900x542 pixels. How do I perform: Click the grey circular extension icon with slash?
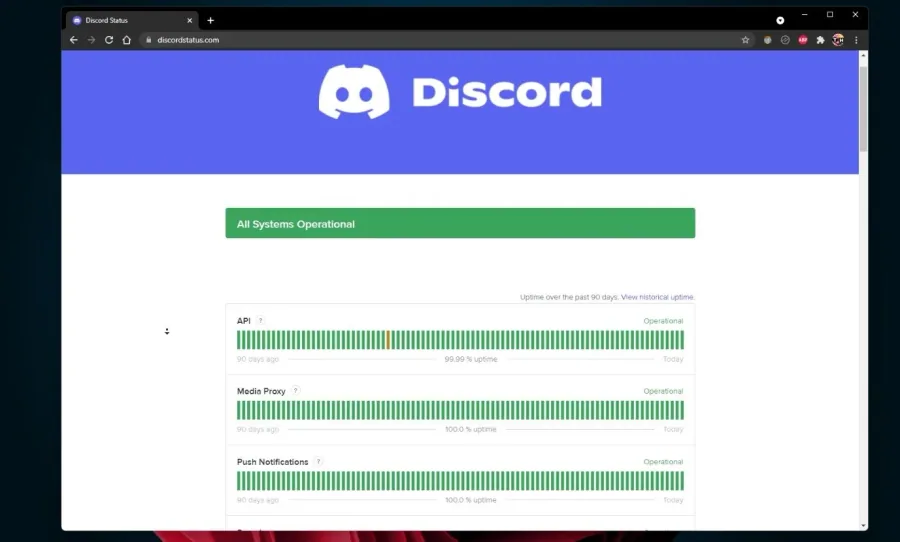click(x=785, y=40)
